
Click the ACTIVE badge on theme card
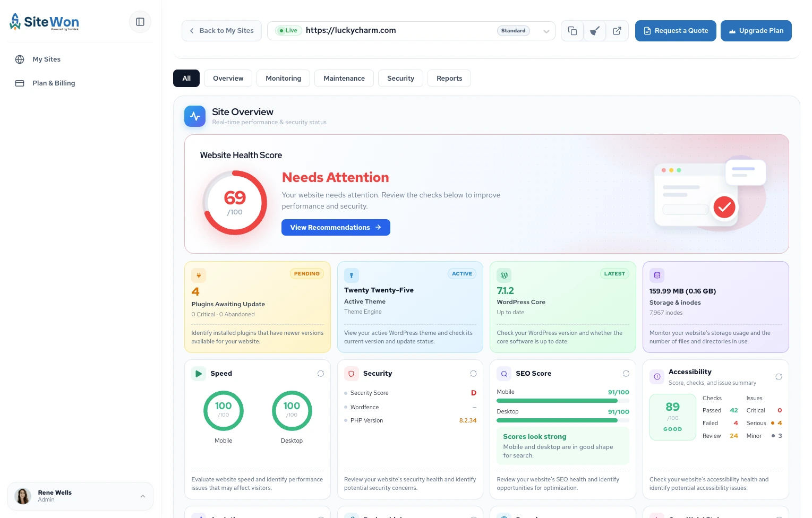click(x=462, y=274)
